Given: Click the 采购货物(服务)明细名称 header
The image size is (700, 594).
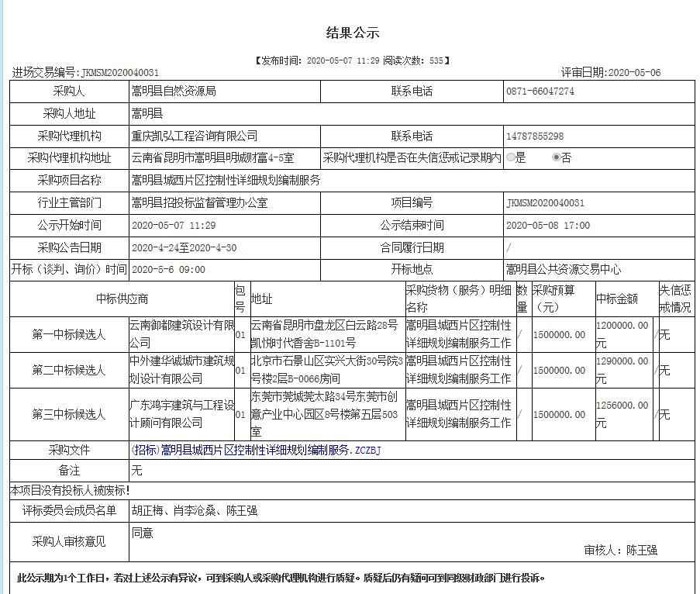Looking at the screenshot, I should 459,299.
